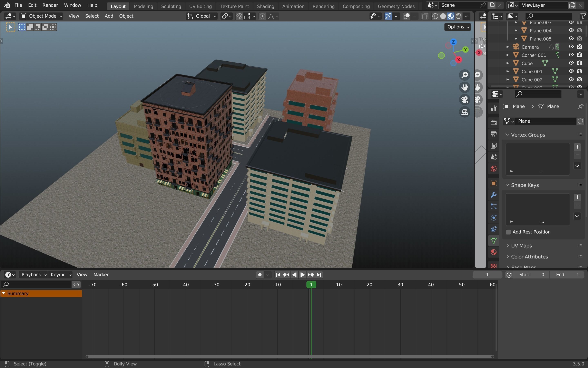This screenshot has width=588, height=368.
Task: Open the viewport Add menu
Action: click(109, 16)
